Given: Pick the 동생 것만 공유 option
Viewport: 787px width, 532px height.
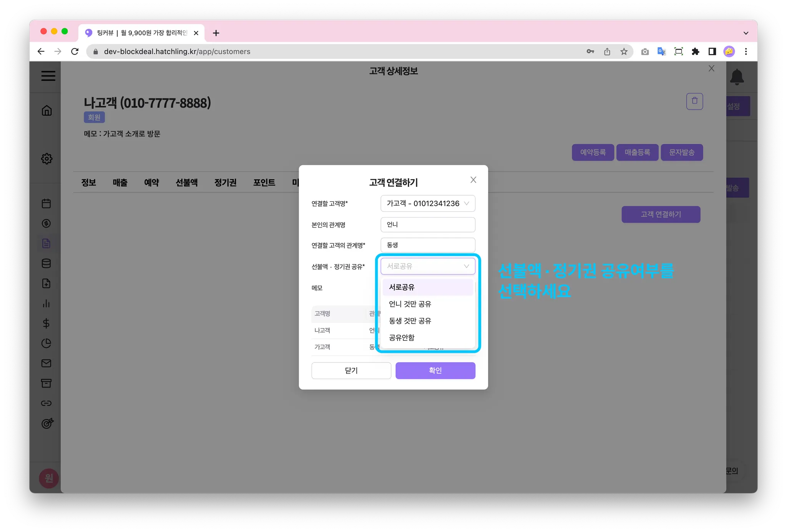Looking at the screenshot, I should 410,321.
